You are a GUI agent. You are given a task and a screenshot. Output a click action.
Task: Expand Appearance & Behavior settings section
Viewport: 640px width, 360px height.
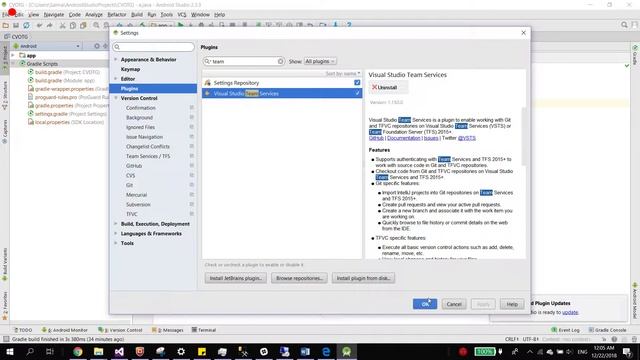pyautogui.click(x=116, y=60)
